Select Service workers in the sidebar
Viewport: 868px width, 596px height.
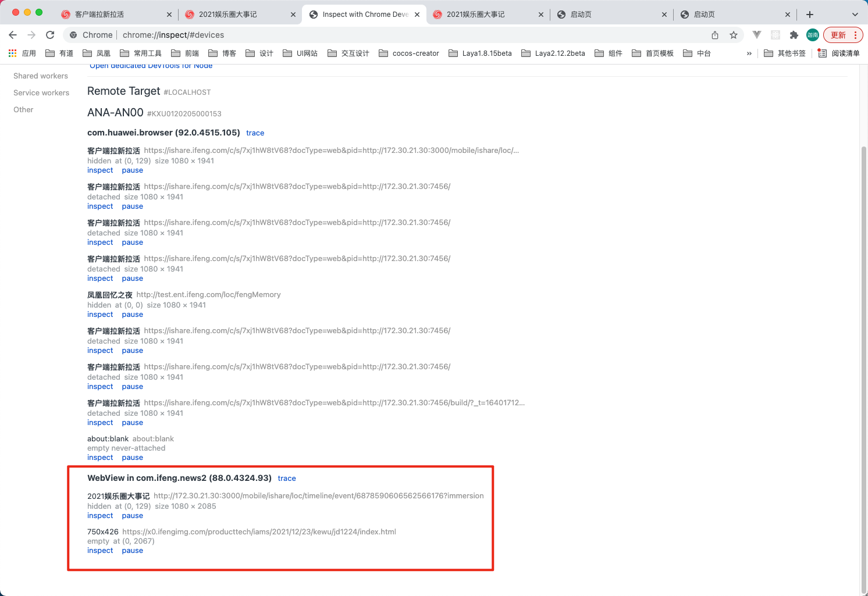[x=41, y=92]
